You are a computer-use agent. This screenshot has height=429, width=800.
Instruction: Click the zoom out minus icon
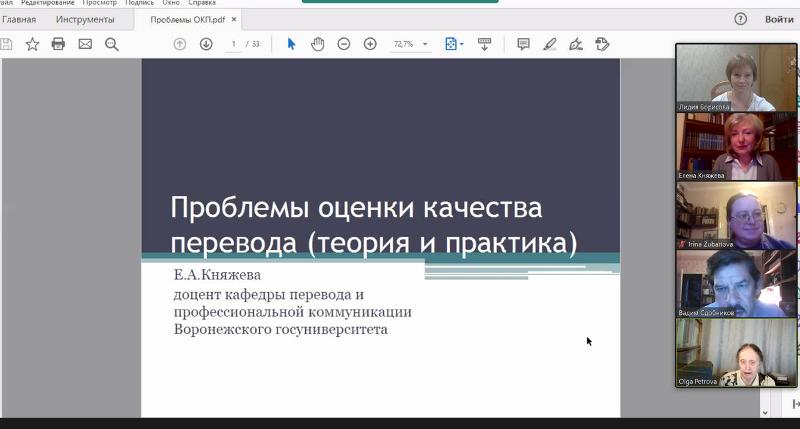[x=344, y=44]
